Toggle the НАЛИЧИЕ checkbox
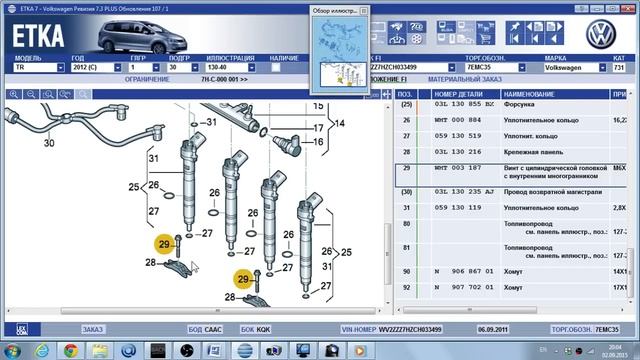This screenshot has width=640, height=360. tap(276, 68)
